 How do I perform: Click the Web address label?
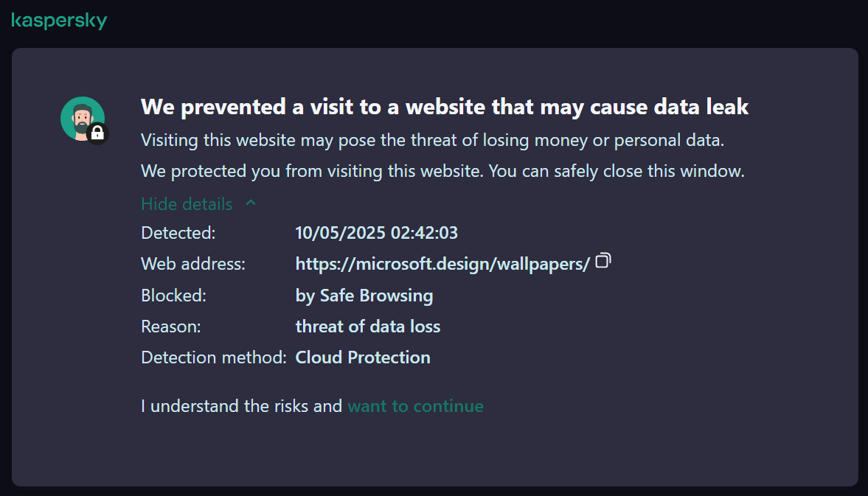192,264
